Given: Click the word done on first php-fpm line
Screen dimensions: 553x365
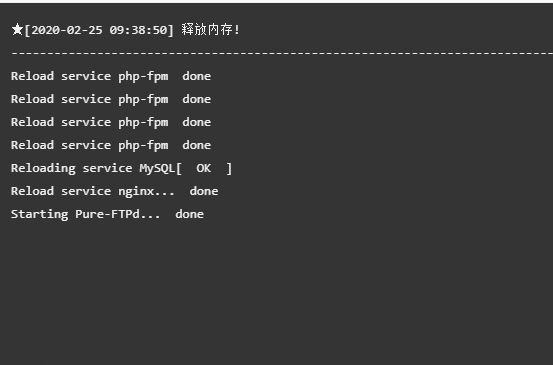Looking at the screenshot, I should pos(197,76).
